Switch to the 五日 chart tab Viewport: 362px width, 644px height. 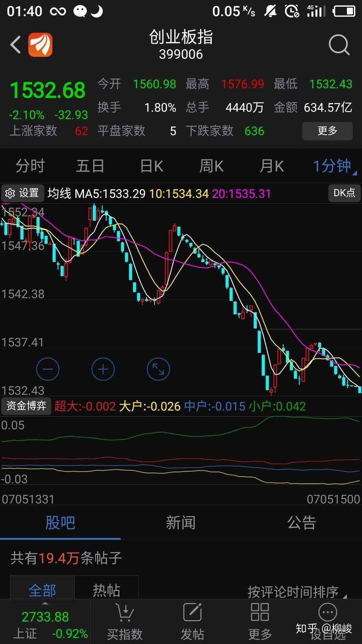pyautogui.click(x=90, y=166)
